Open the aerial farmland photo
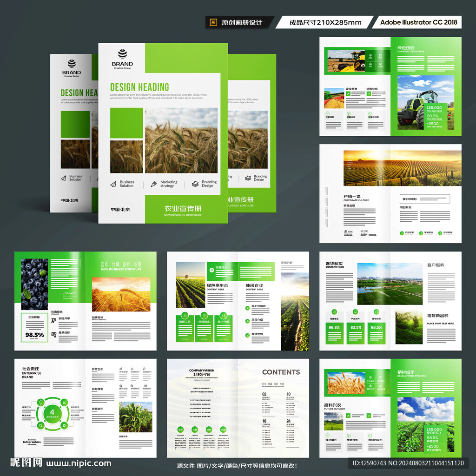This screenshot has width=476, height=476. [x=390, y=284]
